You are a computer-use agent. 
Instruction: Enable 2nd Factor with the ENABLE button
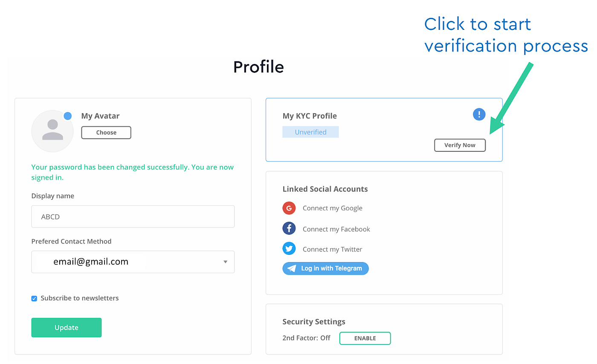point(365,338)
